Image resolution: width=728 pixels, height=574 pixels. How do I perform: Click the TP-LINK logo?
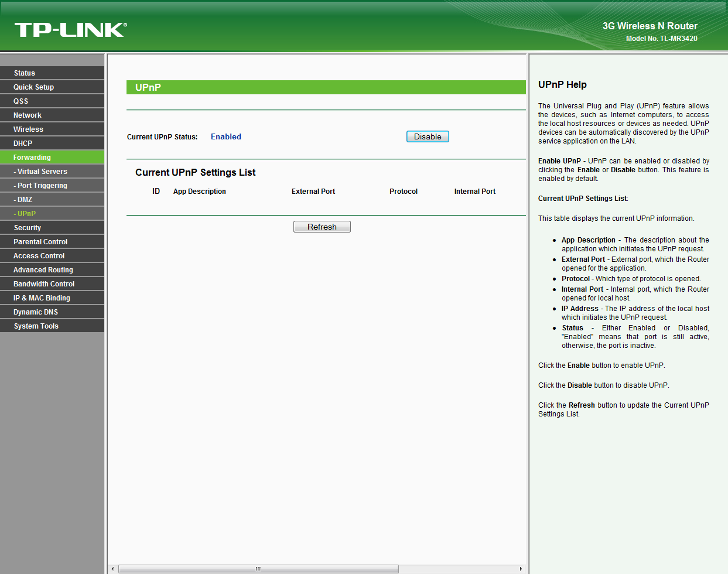[x=70, y=30]
